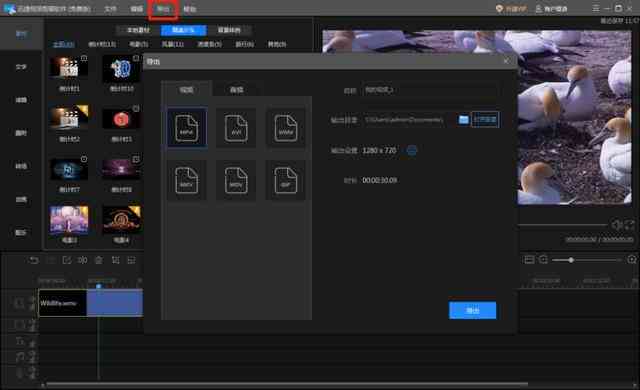Viewport: 640px width, 390px height.
Task: Click the output name text field
Action: 430,90
